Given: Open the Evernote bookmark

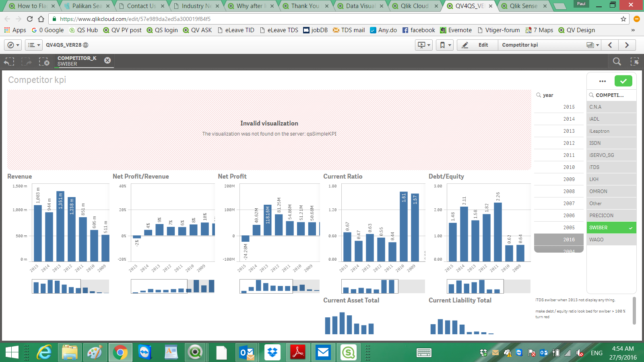Looking at the screenshot, I should point(456,30).
